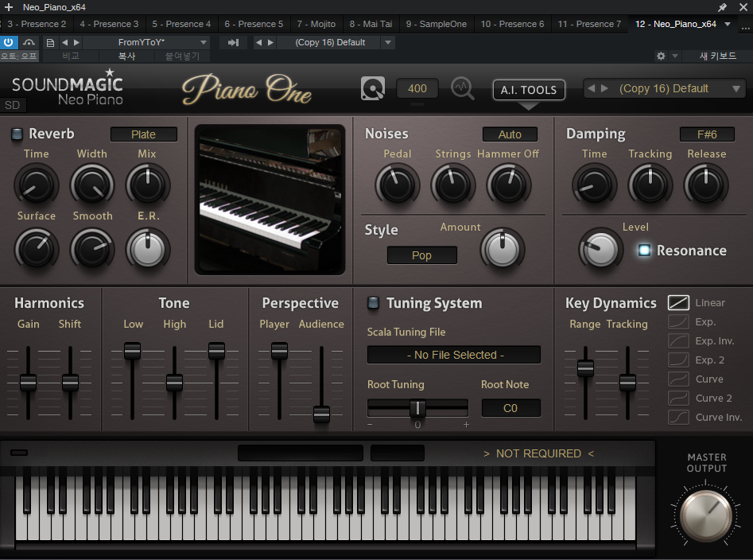Click the Resonance Level knob

600,250
